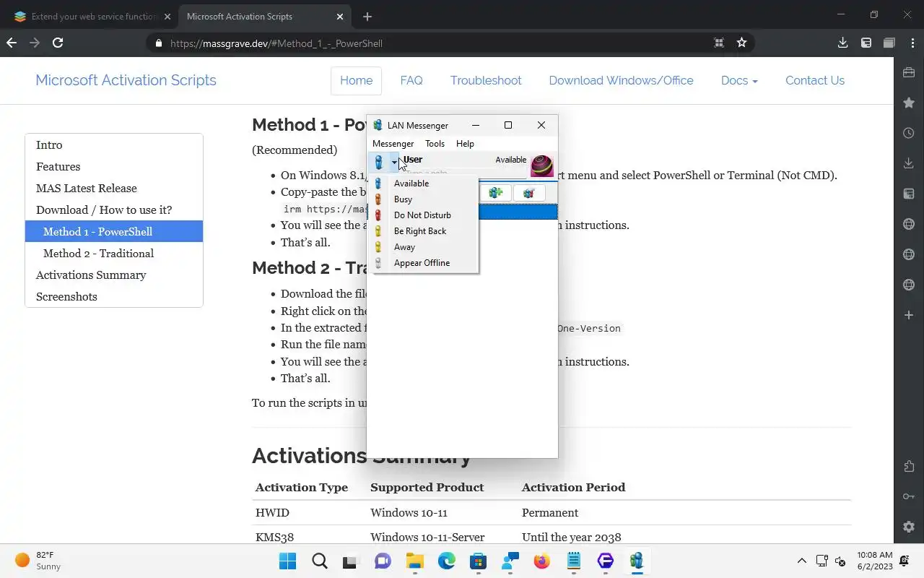Open settings gear in the sidebar
The height and width of the screenshot is (578, 924).
tap(909, 527)
